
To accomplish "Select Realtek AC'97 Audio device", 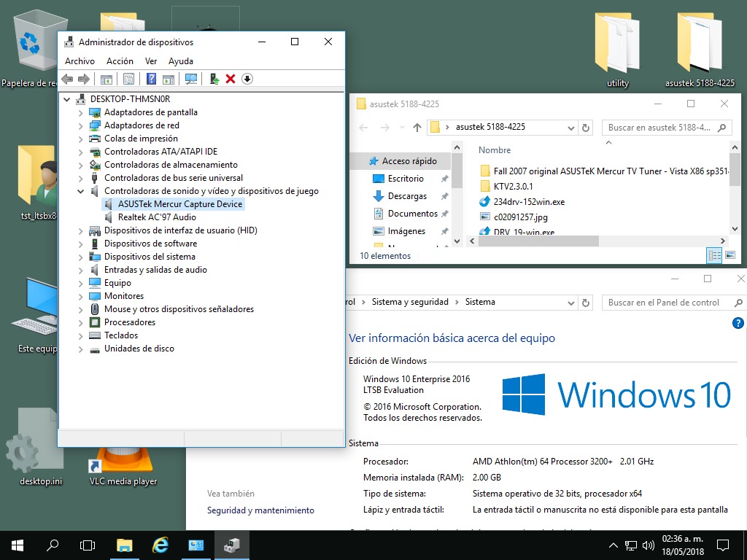I will tap(157, 217).
